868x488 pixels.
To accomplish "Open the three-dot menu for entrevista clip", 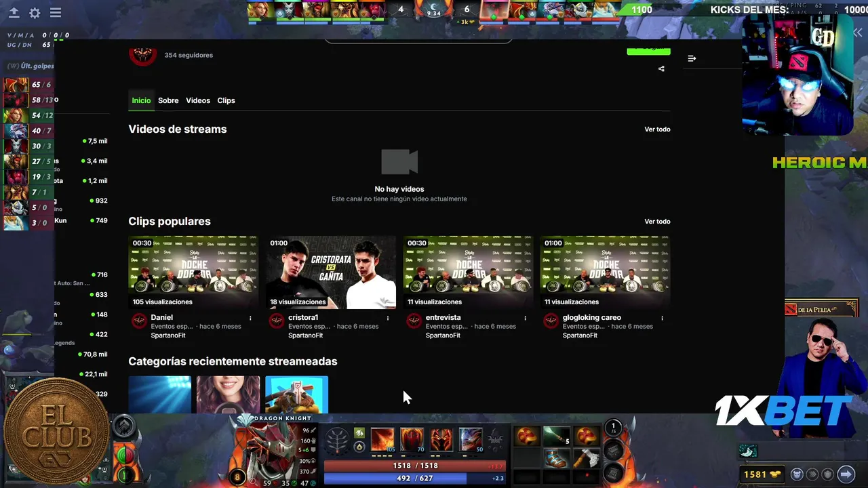I will [x=525, y=318].
